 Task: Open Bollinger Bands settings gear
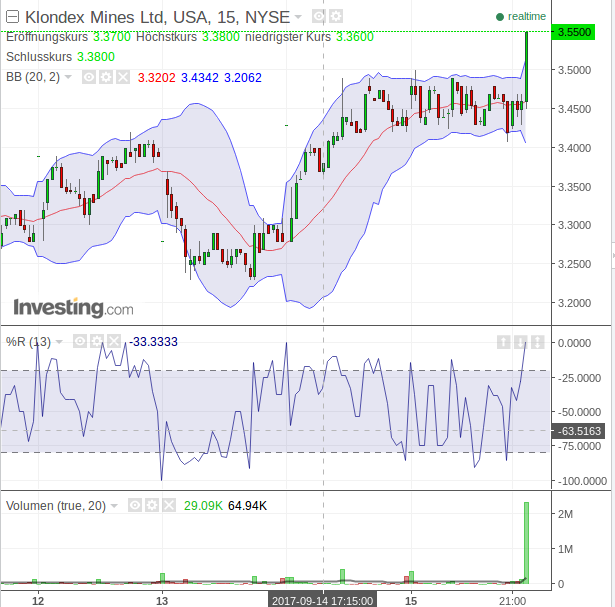click(104, 76)
